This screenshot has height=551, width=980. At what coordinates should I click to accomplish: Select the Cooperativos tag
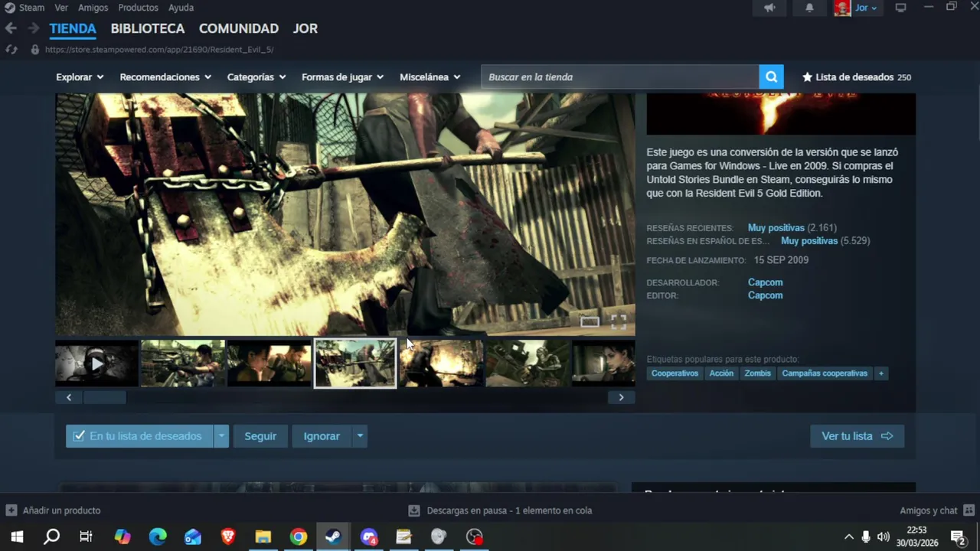click(675, 373)
